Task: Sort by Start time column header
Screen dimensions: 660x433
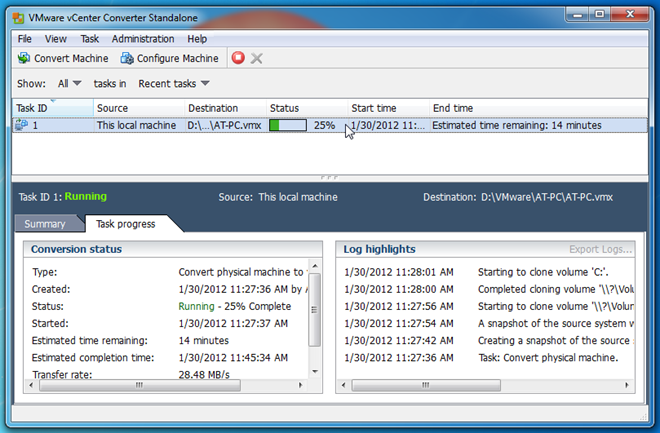Action: coord(389,108)
